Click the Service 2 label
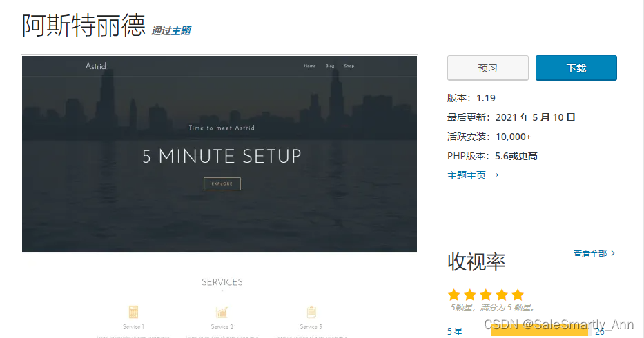Image resolution: width=644 pixels, height=338 pixels. pyautogui.click(x=222, y=327)
